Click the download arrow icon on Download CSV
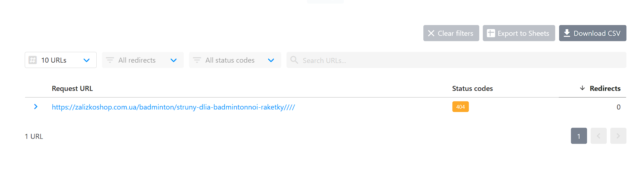 coord(567,33)
